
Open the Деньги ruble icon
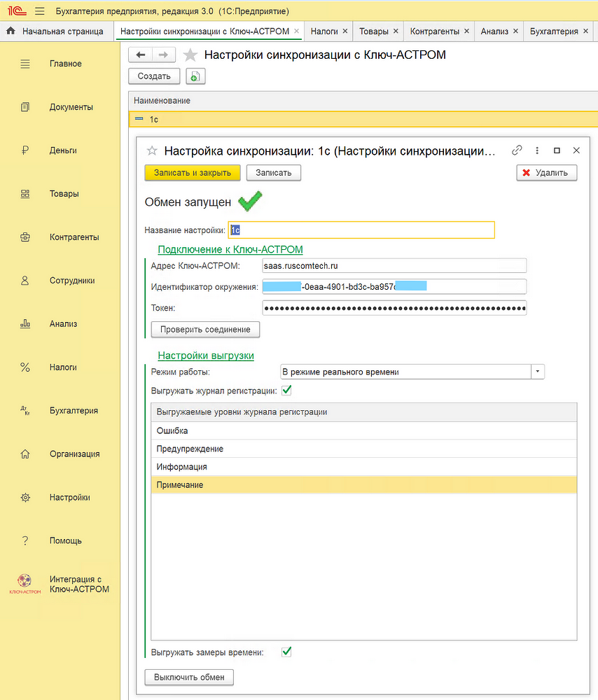[x=25, y=150]
